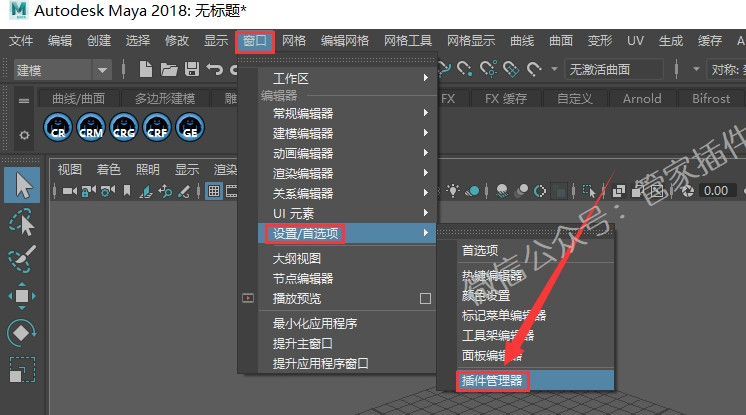746x415 pixels.
Task: Open dropdown arrow left of 无激活曲面 field
Action: [554, 69]
